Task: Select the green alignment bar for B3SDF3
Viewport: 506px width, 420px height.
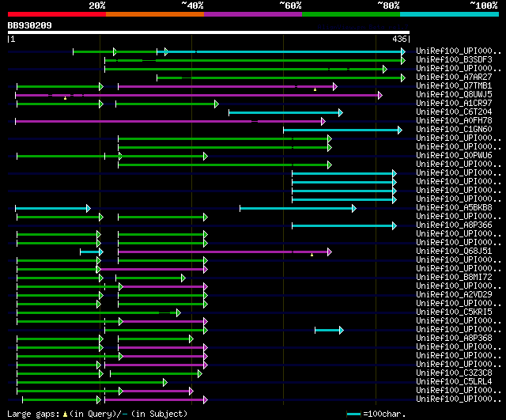Action: [255, 60]
